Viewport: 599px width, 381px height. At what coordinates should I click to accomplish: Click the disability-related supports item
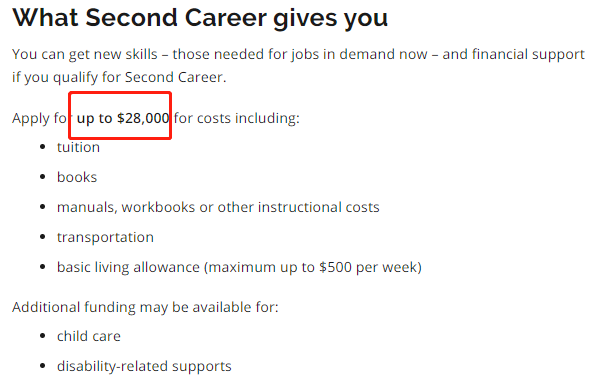(144, 366)
